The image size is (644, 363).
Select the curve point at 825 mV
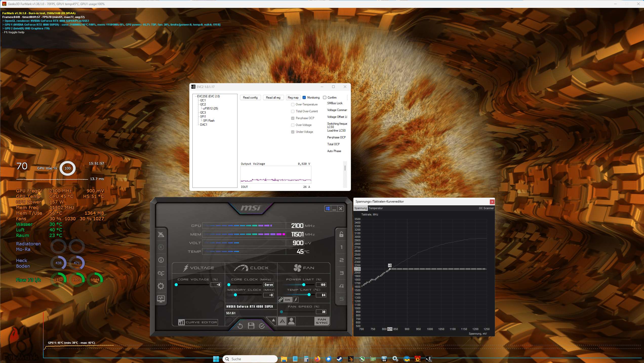[390, 269]
